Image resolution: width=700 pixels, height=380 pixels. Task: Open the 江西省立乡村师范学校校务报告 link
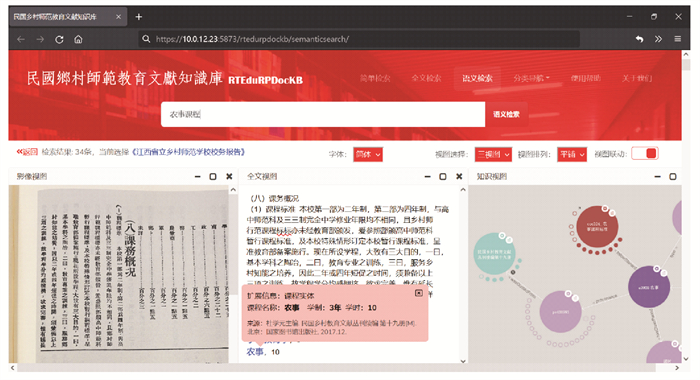pyautogui.click(x=188, y=152)
